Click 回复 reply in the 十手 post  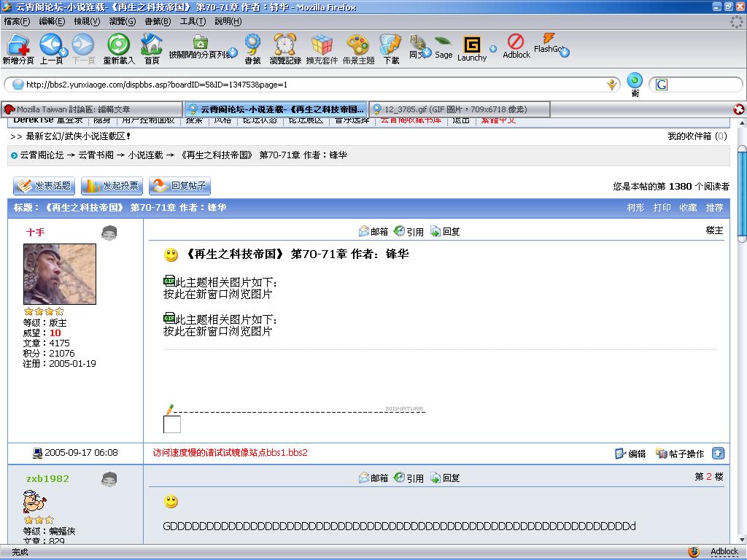coord(445,231)
